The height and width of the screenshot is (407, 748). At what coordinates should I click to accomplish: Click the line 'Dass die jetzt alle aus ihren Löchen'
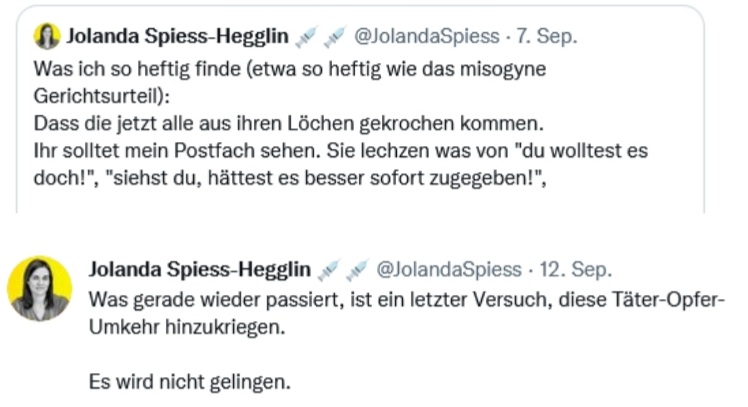click(x=194, y=124)
